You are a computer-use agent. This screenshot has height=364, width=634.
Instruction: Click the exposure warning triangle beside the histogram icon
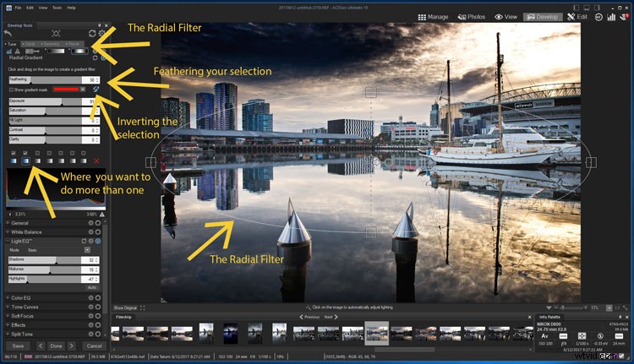pos(18,52)
